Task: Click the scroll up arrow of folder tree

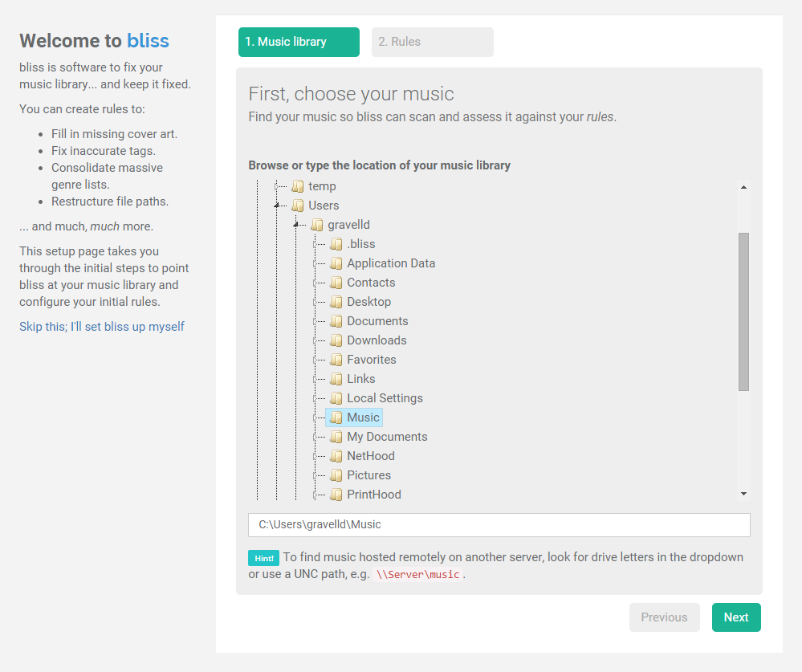Action: coord(743,187)
